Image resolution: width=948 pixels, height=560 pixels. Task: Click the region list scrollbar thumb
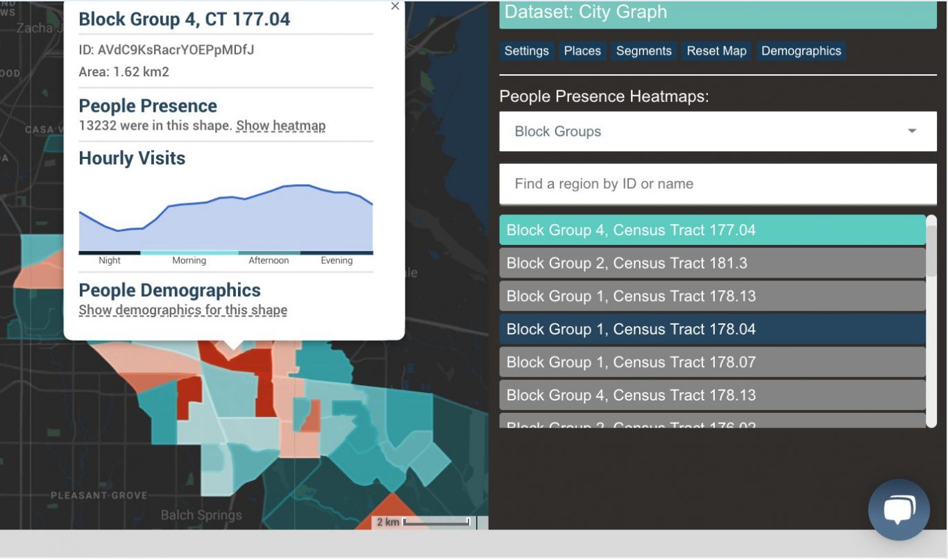[931, 250]
